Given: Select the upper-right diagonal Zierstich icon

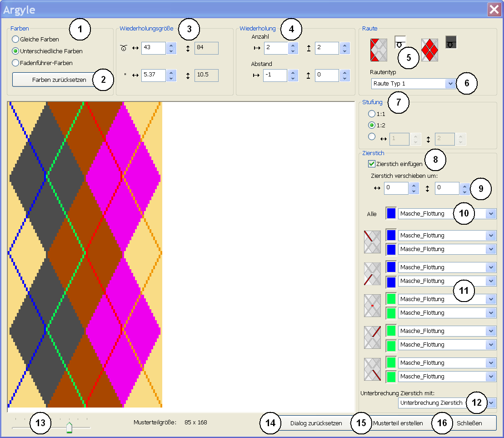Looking at the screenshot, I should [372, 337].
